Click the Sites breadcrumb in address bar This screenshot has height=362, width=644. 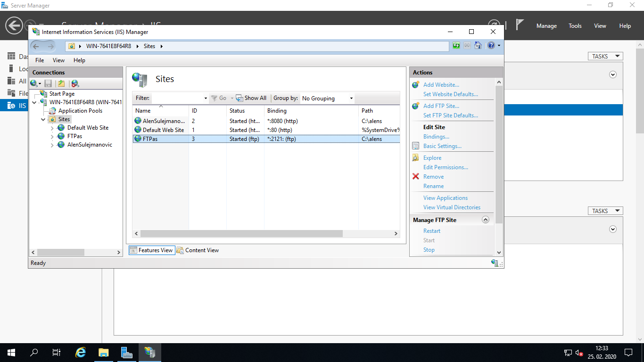(149, 46)
